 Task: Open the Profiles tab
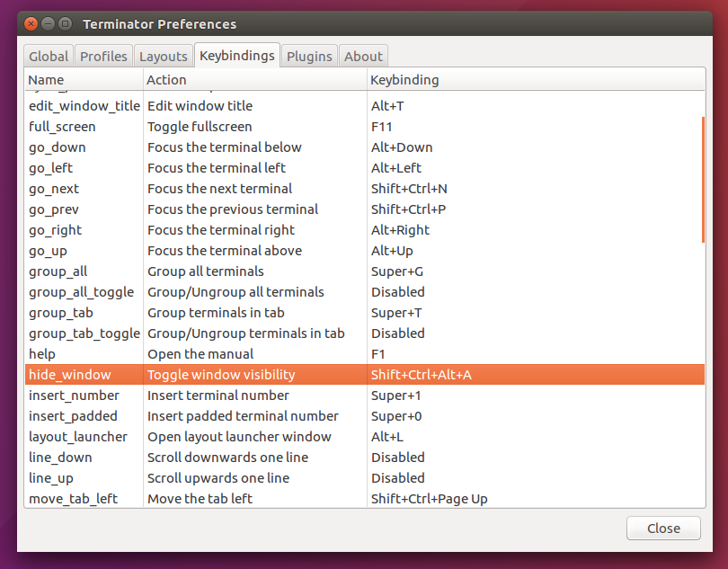[x=103, y=57]
